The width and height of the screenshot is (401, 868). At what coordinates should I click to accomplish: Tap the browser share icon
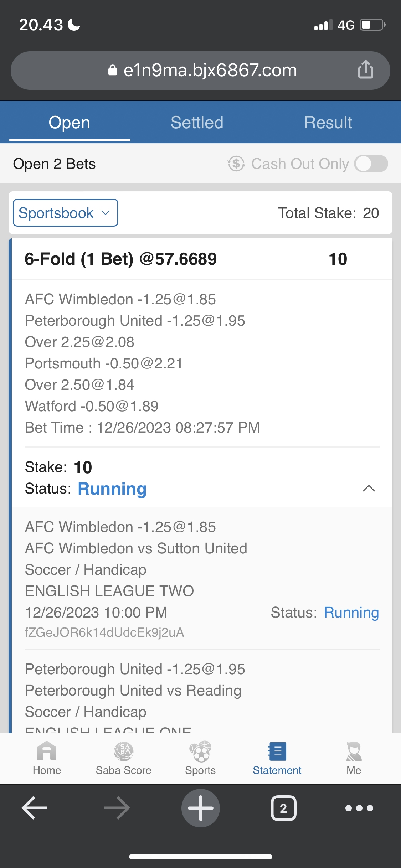[x=365, y=69]
